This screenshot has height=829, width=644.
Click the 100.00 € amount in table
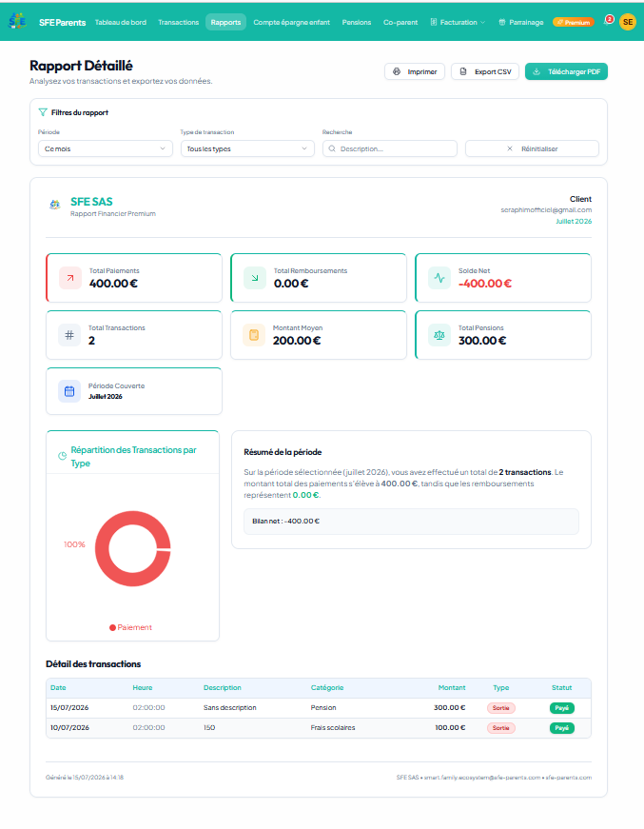[450, 727]
